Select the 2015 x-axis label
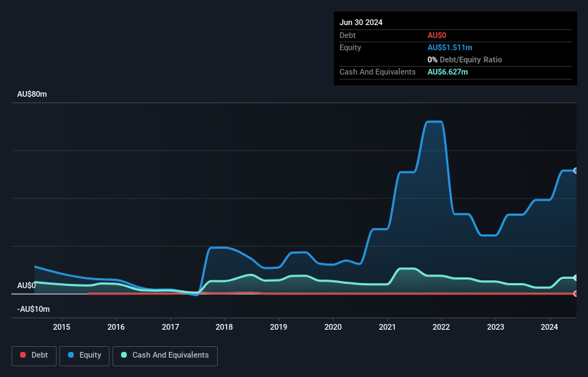The width and height of the screenshot is (588, 377). tap(62, 327)
